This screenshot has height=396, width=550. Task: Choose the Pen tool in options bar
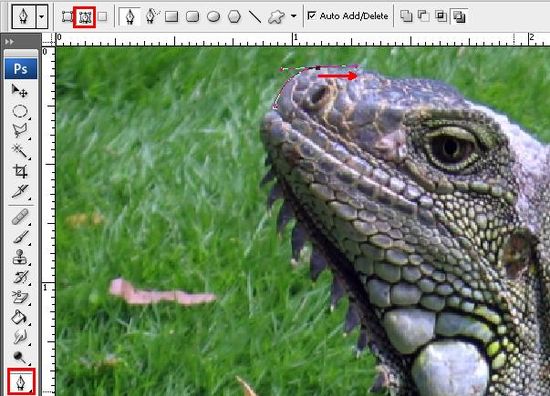130,16
